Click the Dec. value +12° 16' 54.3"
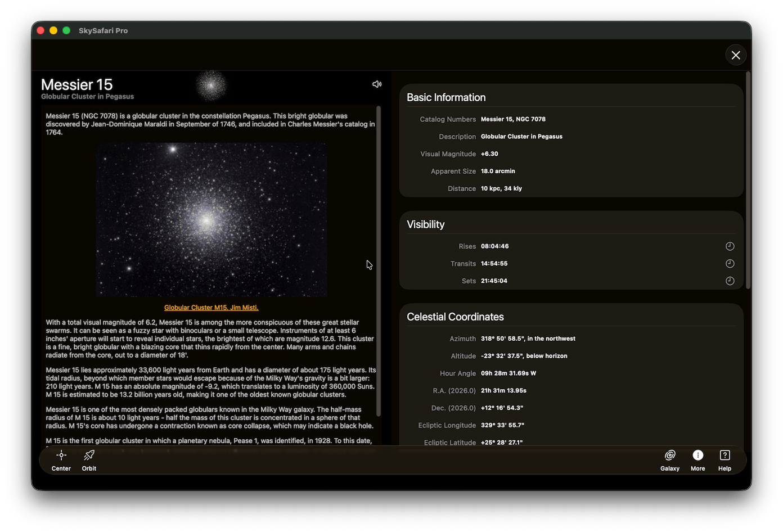 click(x=502, y=408)
